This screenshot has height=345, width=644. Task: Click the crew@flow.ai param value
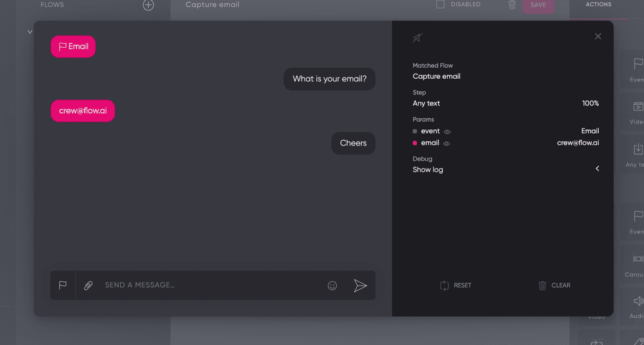(x=578, y=143)
